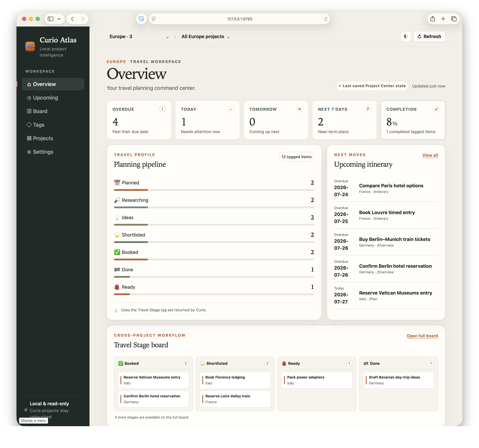Viewport: 479px width, 448px height.
Task: Click the Booked column check icon on board
Action: tap(121, 363)
